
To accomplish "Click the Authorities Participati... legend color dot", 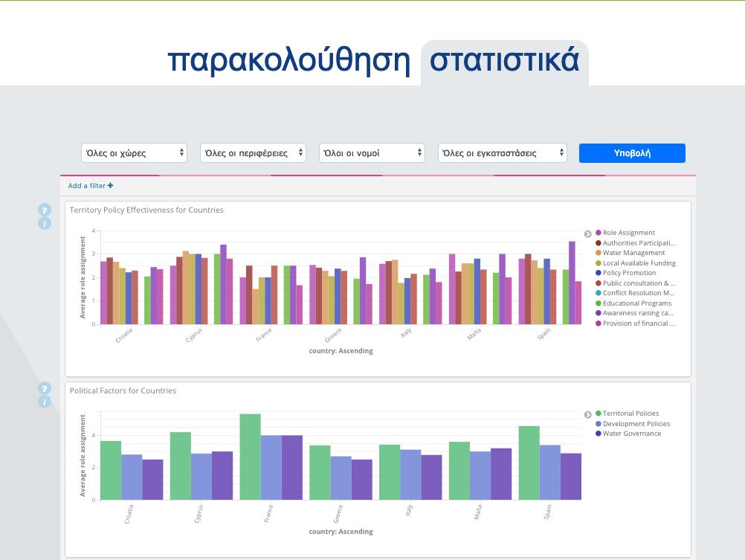I will 599,243.
